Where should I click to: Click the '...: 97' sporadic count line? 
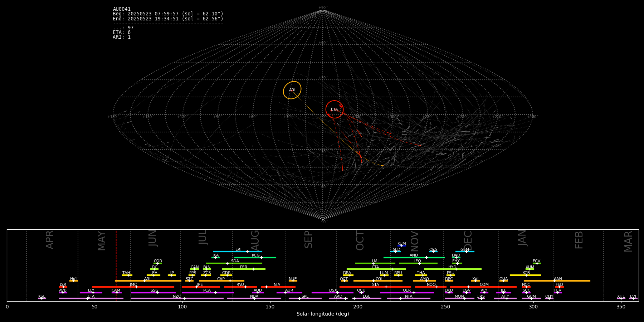pyautogui.click(x=123, y=28)
